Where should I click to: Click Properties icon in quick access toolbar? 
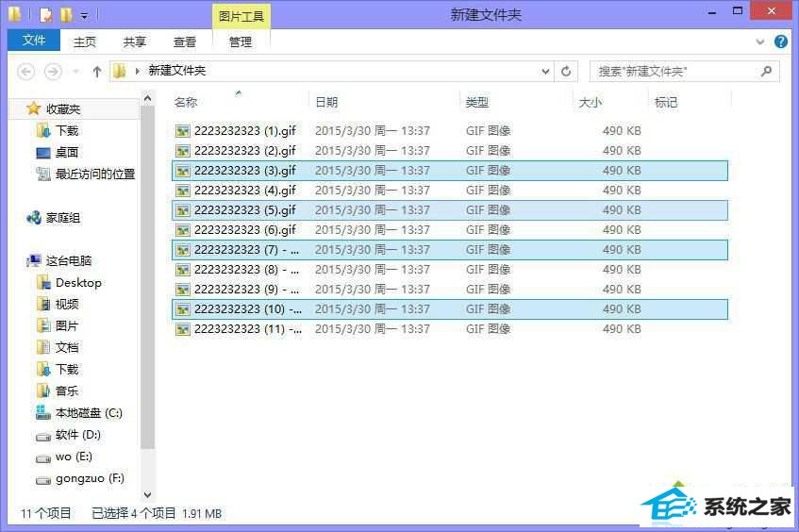pos(46,15)
